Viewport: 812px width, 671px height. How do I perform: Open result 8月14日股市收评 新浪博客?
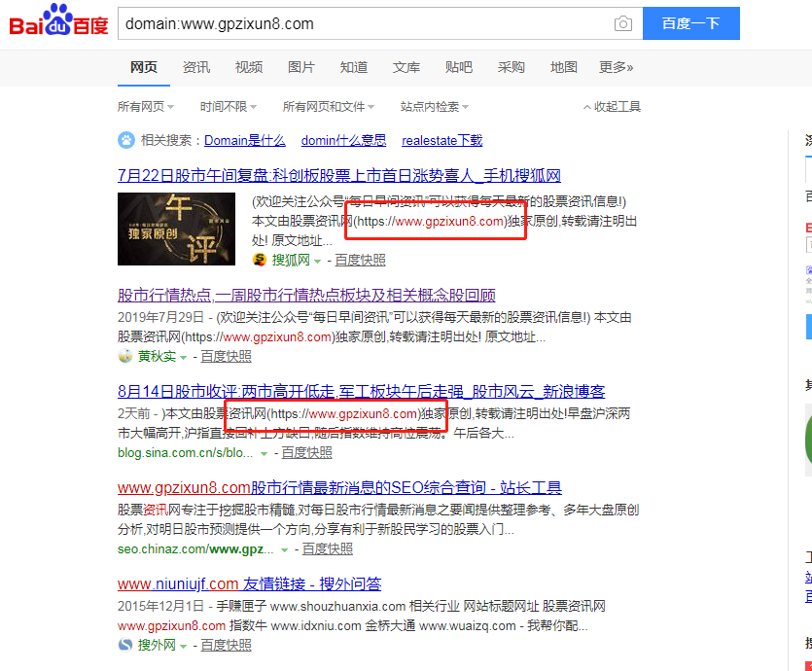pyautogui.click(x=362, y=391)
